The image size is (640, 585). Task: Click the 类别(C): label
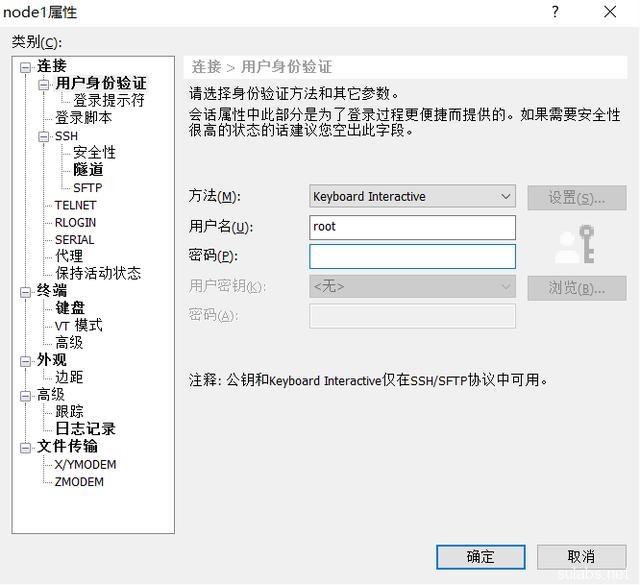[x=37, y=42]
